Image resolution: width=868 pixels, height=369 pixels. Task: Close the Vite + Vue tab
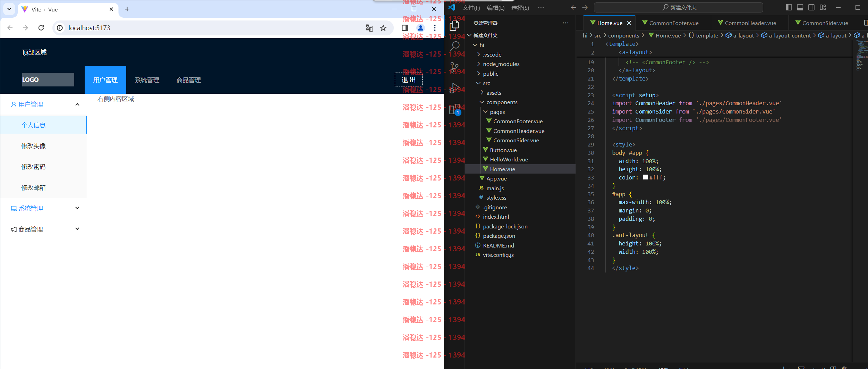[111, 9]
